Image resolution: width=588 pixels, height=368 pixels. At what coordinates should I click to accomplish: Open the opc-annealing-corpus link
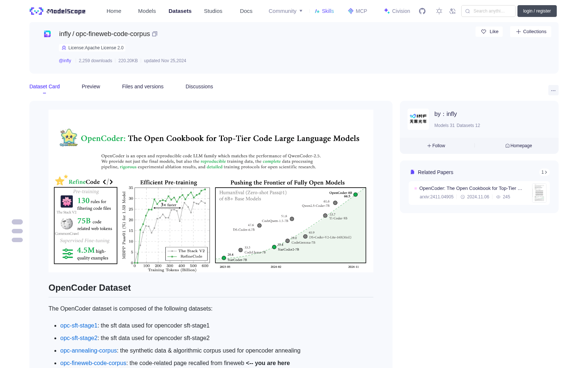coord(89,350)
